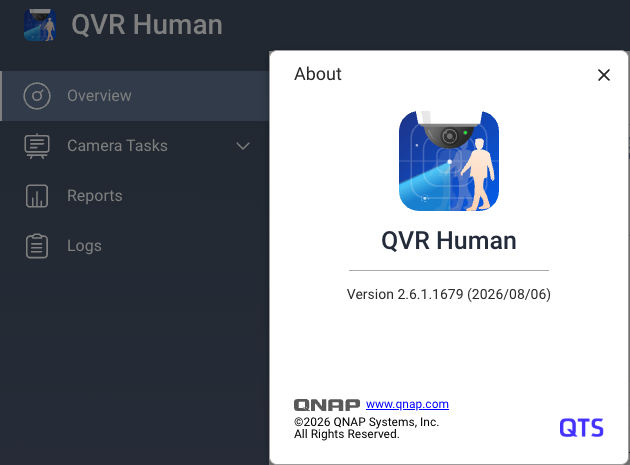Open the Overview menu item
The image size is (630, 465).
[135, 96]
